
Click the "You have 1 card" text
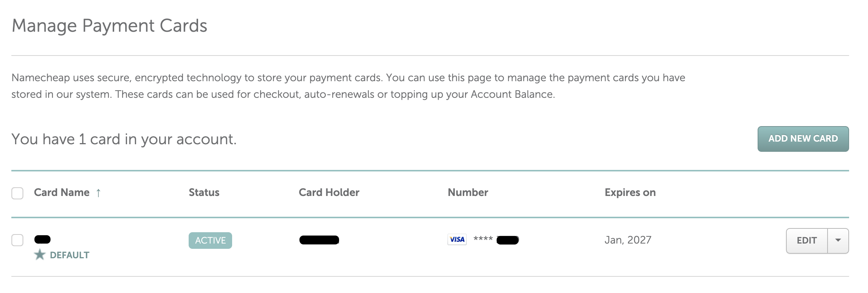(x=124, y=139)
